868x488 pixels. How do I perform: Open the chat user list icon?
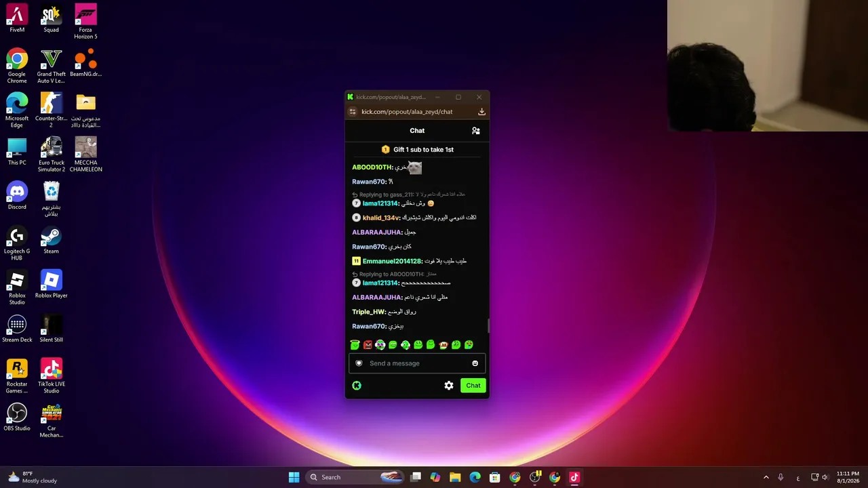476,131
